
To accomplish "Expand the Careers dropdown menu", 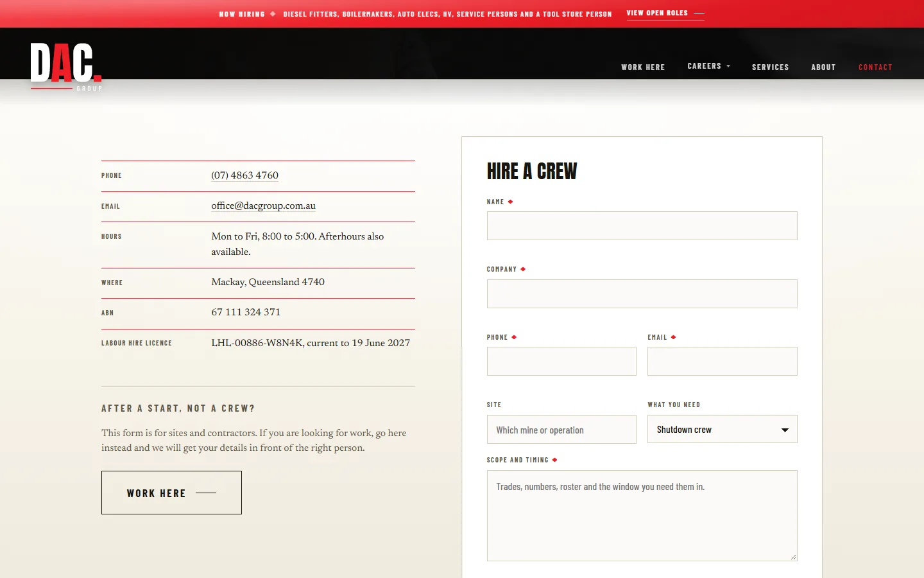I will point(709,66).
